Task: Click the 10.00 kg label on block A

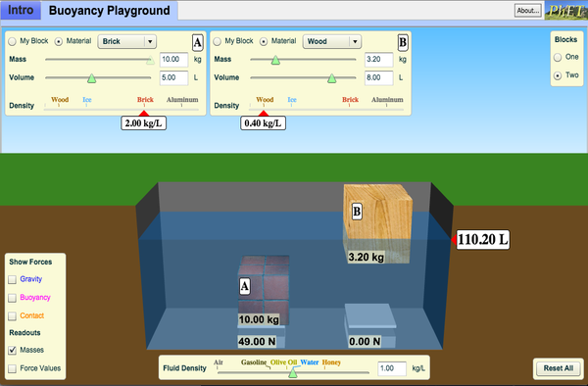Action: 259,319
